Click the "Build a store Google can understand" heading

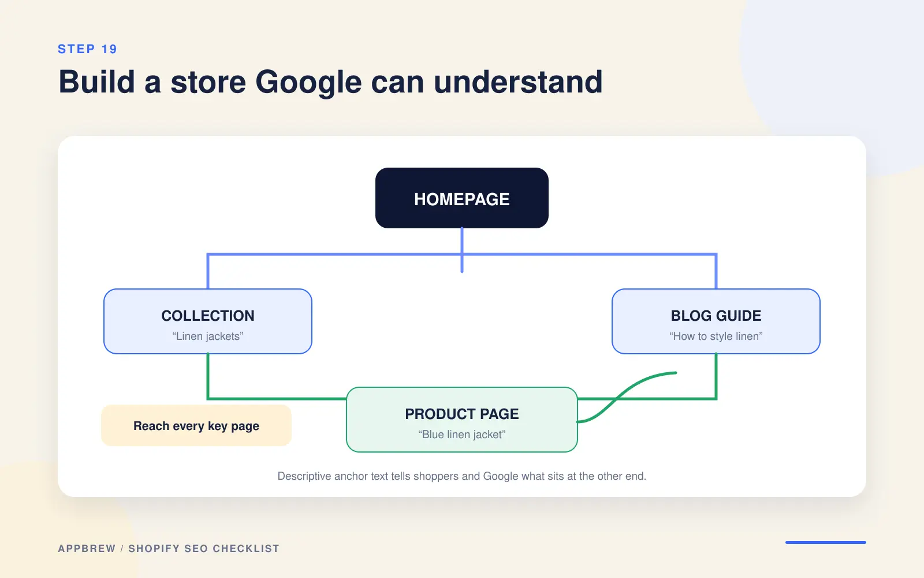pyautogui.click(x=330, y=82)
